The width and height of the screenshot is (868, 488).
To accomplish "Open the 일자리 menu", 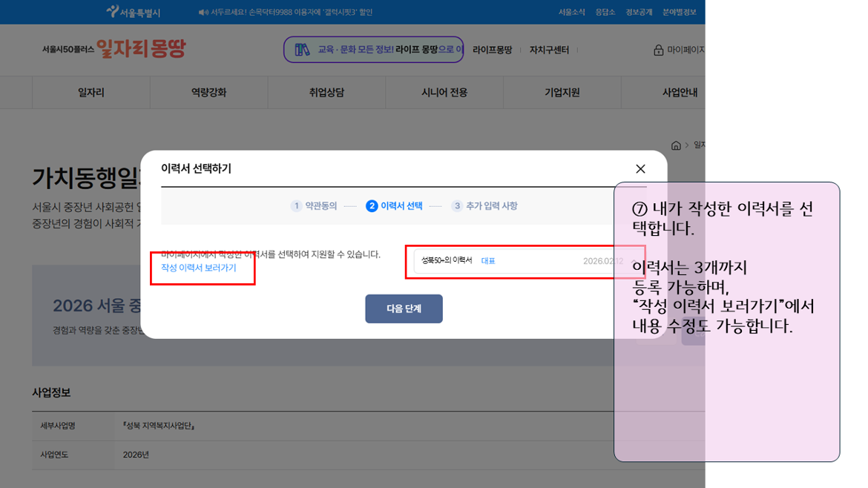I will (91, 93).
